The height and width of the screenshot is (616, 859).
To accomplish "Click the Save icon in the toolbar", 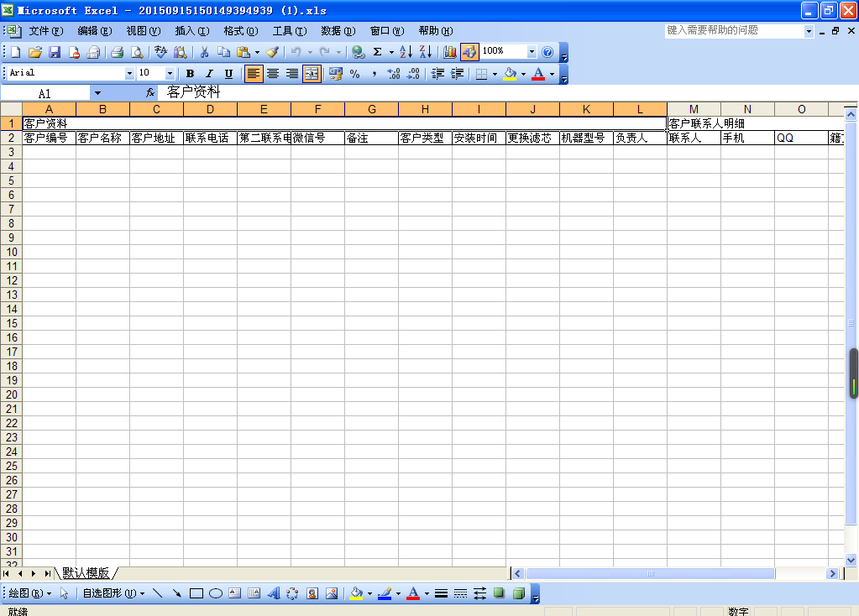I will pos(55,52).
